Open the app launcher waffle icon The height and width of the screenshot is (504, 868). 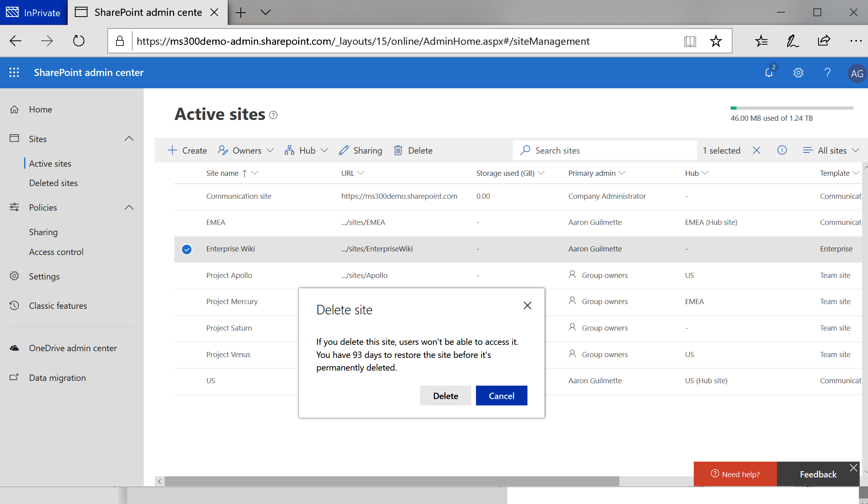tap(14, 72)
